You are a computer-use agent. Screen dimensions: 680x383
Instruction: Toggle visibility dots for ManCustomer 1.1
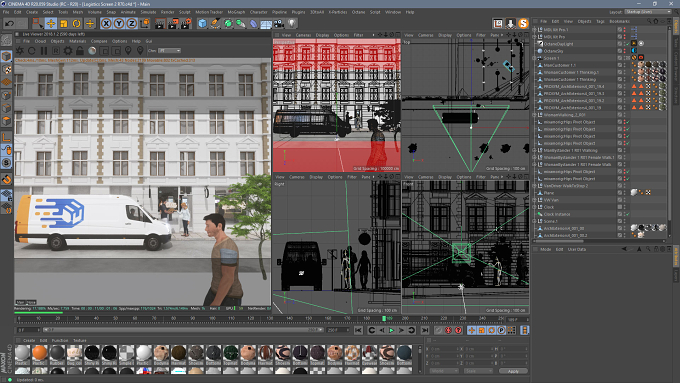tap(624, 65)
